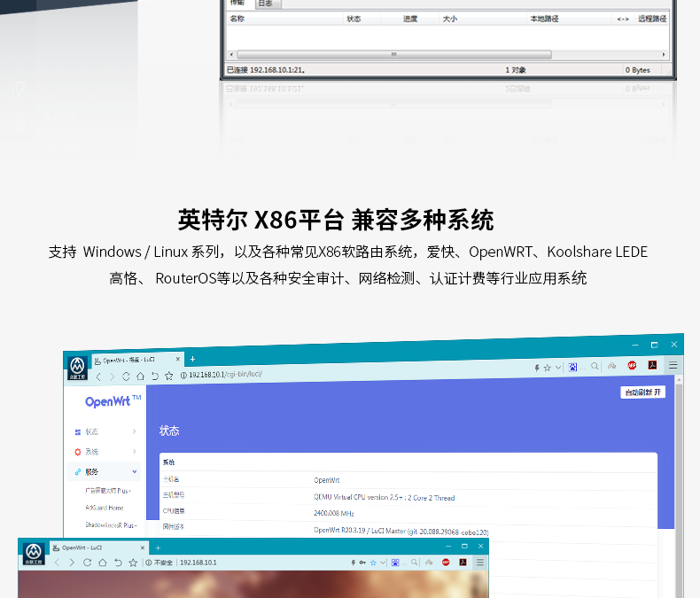Click undo-close icon in the front browser toolbar
Screen dimensions: 700x598
118,563
